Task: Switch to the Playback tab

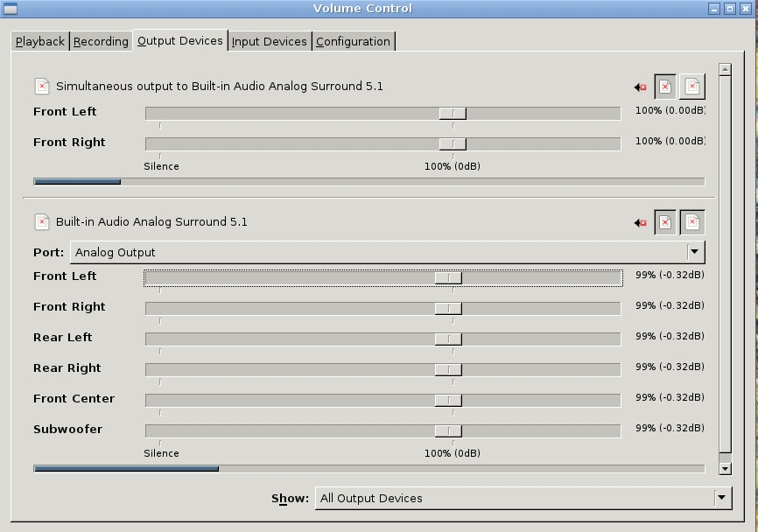Action: [x=40, y=41]
